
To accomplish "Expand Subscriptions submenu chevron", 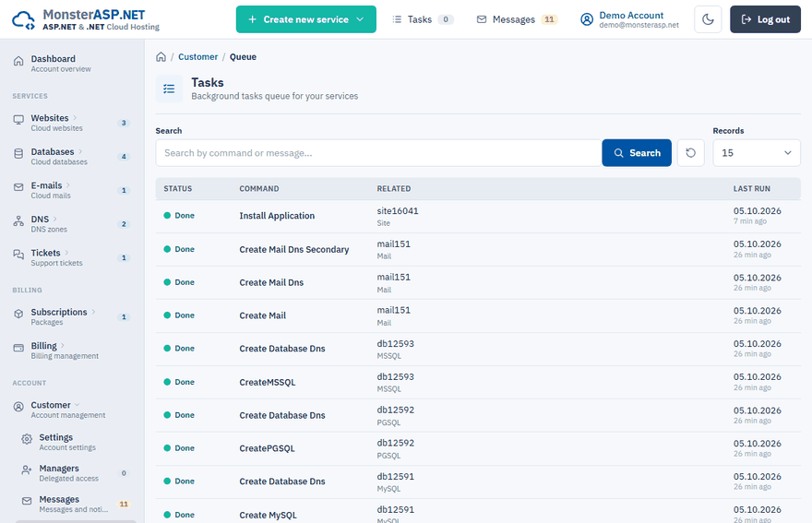I will tap(93, 312).
